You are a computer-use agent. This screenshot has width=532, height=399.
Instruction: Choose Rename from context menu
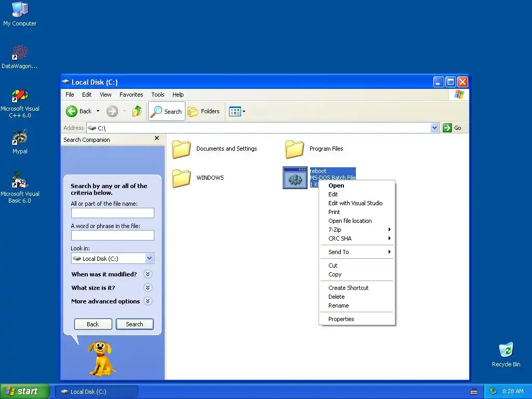coord(357,305)
